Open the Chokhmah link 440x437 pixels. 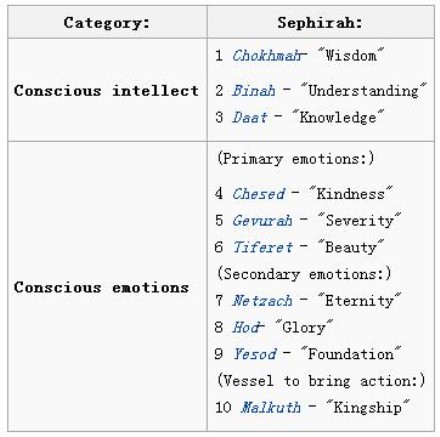pyautogui.click(x=267, y=55)
